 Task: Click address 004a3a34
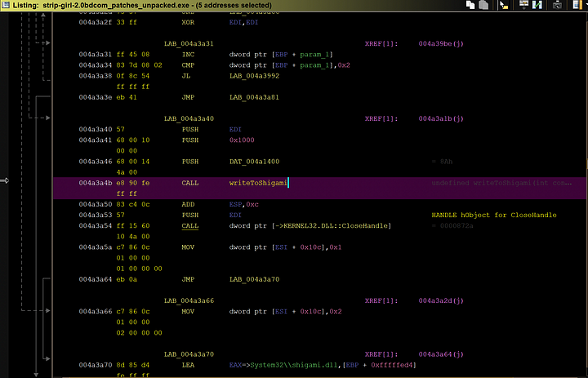coord(95,65)
